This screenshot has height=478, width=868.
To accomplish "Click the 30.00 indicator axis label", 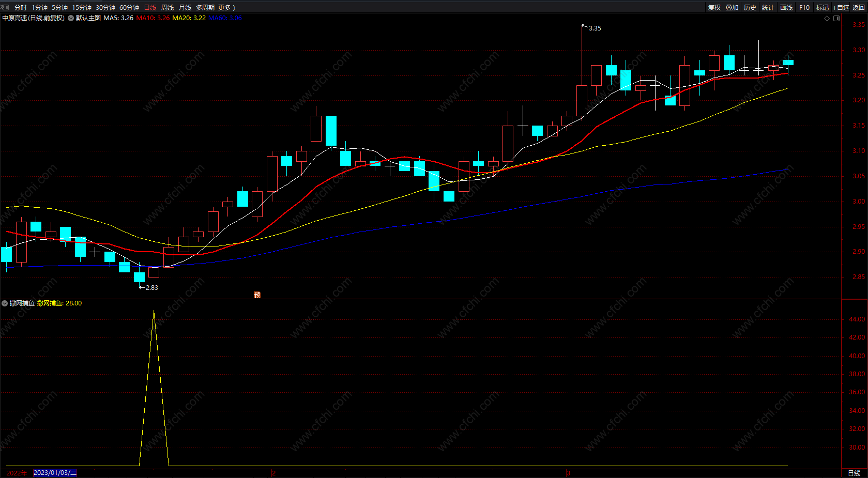I will click(x=857, y=448).
